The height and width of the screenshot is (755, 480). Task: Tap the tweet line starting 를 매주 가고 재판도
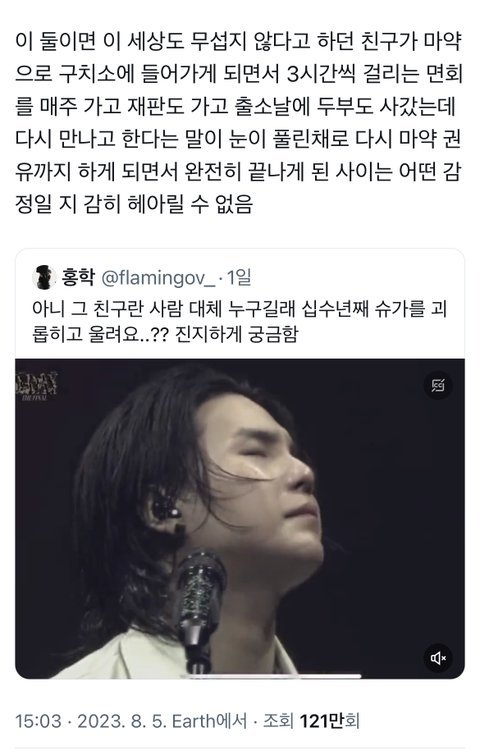pos(235,106)
